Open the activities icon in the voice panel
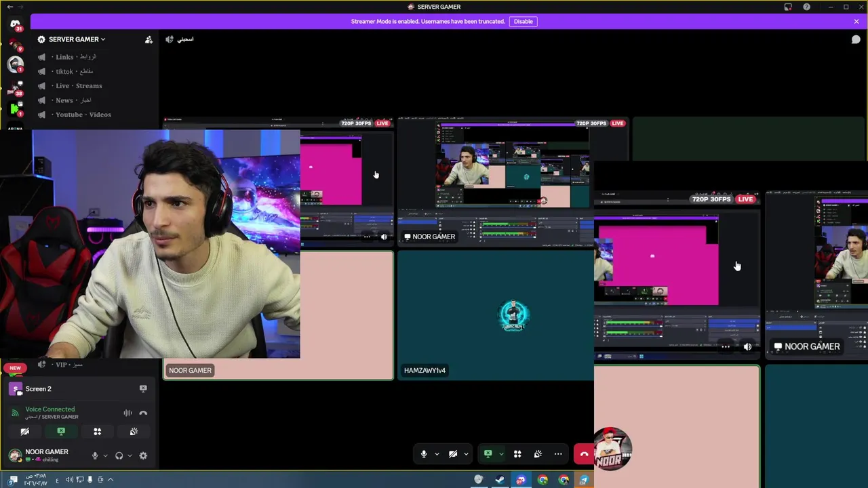 click(97, 432)
